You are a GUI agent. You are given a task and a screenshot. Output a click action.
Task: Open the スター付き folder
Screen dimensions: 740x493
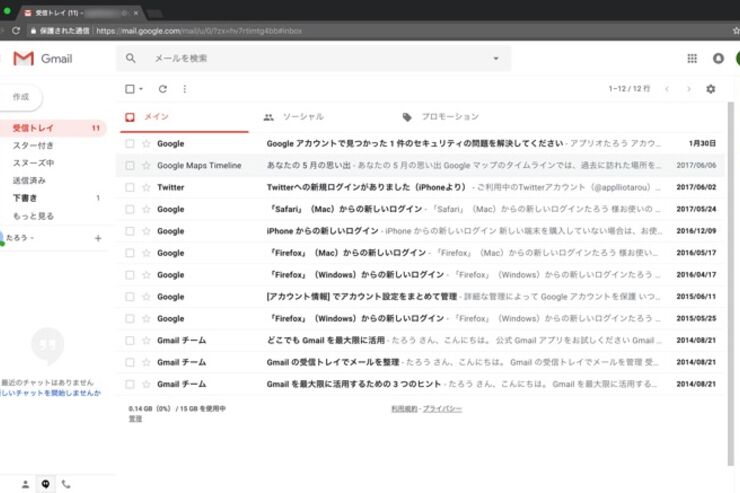pos(33,145)
